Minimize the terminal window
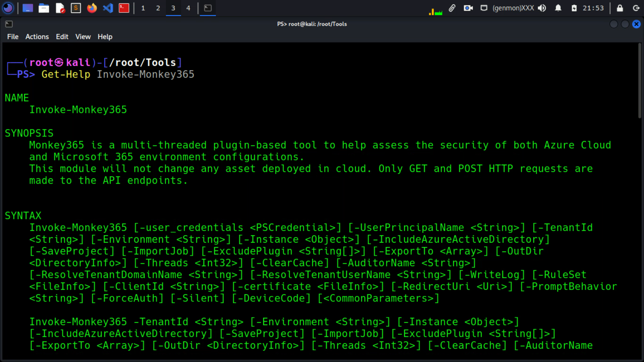The height and width of the screenshot is (362, 644). pos(613,24)
